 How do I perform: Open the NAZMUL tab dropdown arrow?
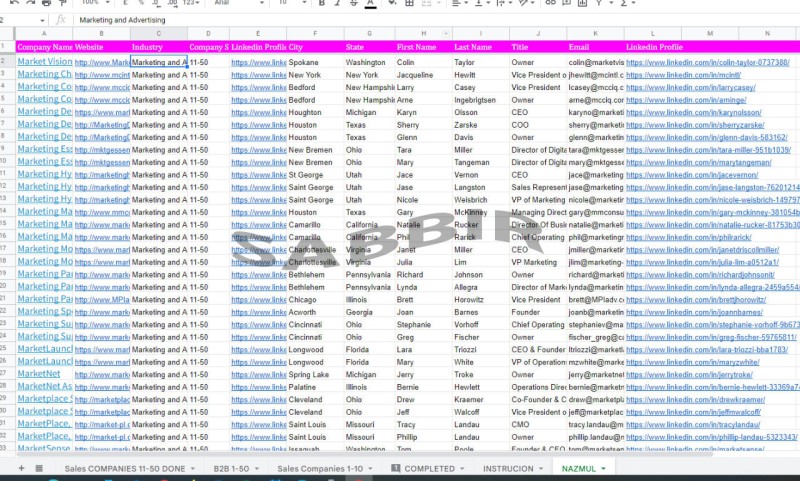(x=604, y=469)
